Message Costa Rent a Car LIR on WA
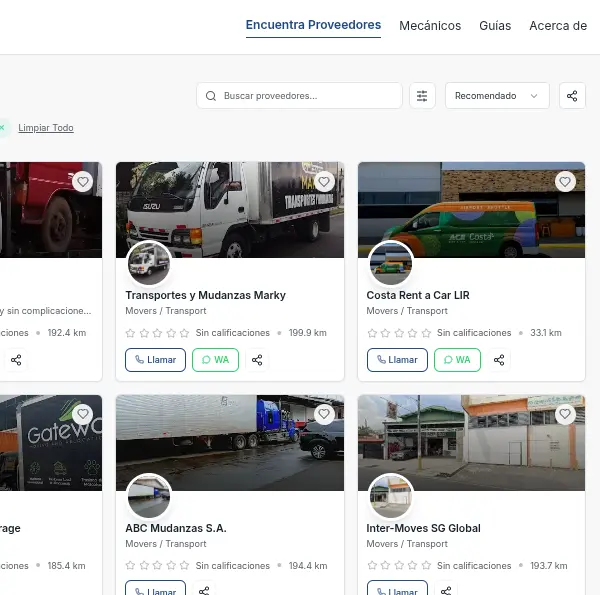This screenshot has width=600, height=595. click(457, 360)
